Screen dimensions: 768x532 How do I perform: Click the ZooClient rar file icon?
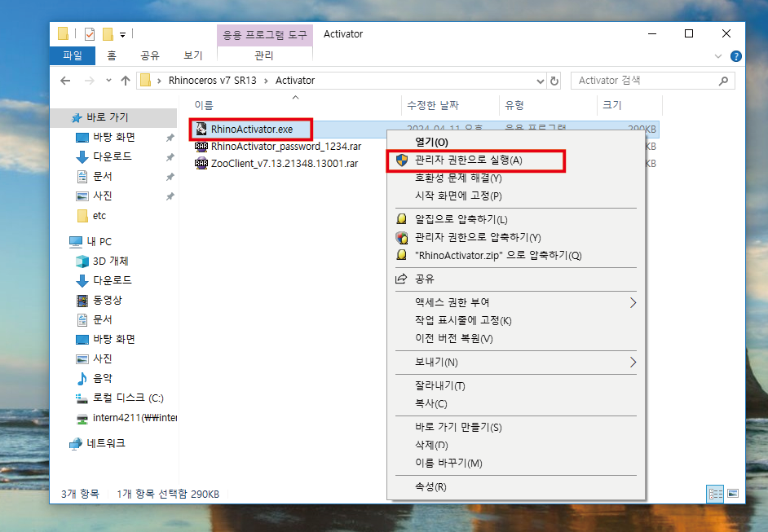tap(201, 164)
